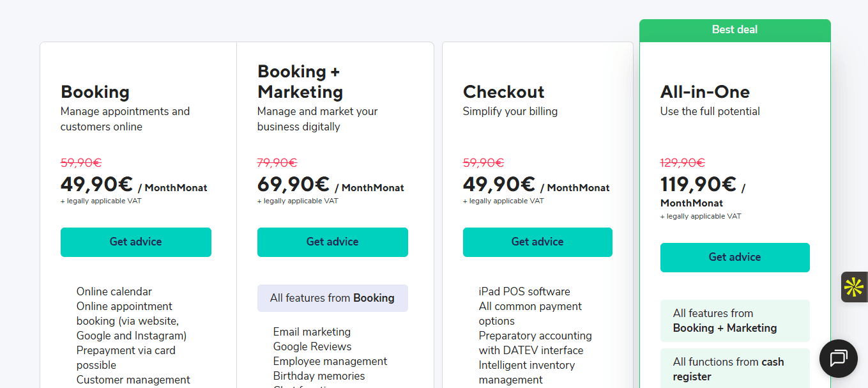868x388 pixels.
Task: Click the iPad POS software feature
Action: tap(524, 291)
